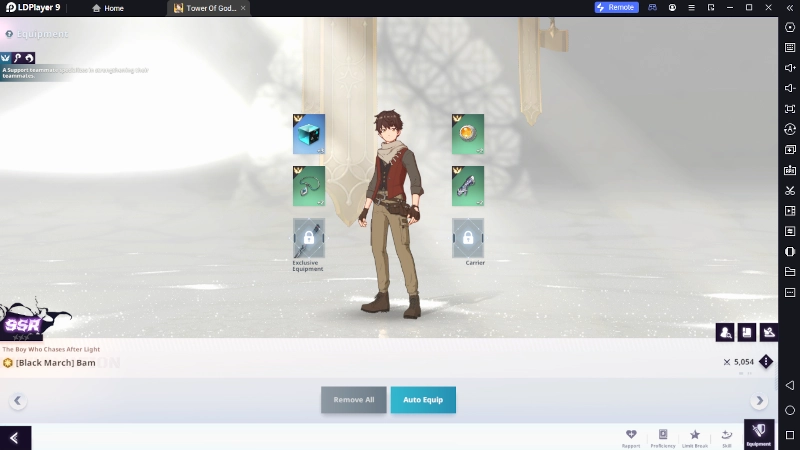Click the second class trait icon
This screenshot has width=800, height=450.
(17, 58)
